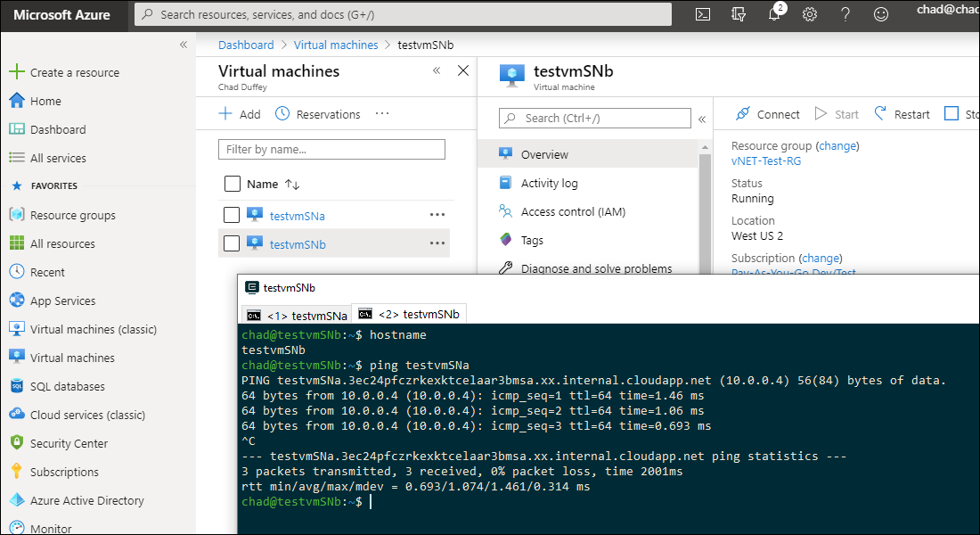Open the testvmSNb virtual machine link
980x535 pixels.
point(298,244)
